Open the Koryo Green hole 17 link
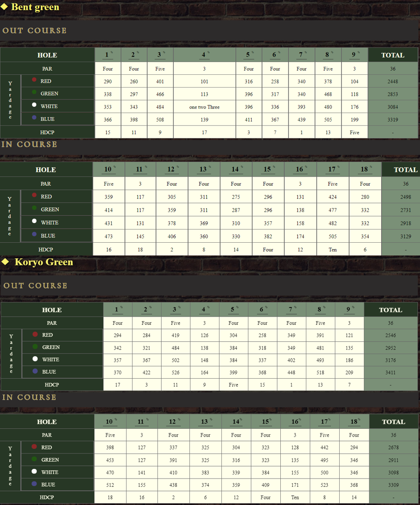This screenshot has width=420, height=505. pos(324,422)
